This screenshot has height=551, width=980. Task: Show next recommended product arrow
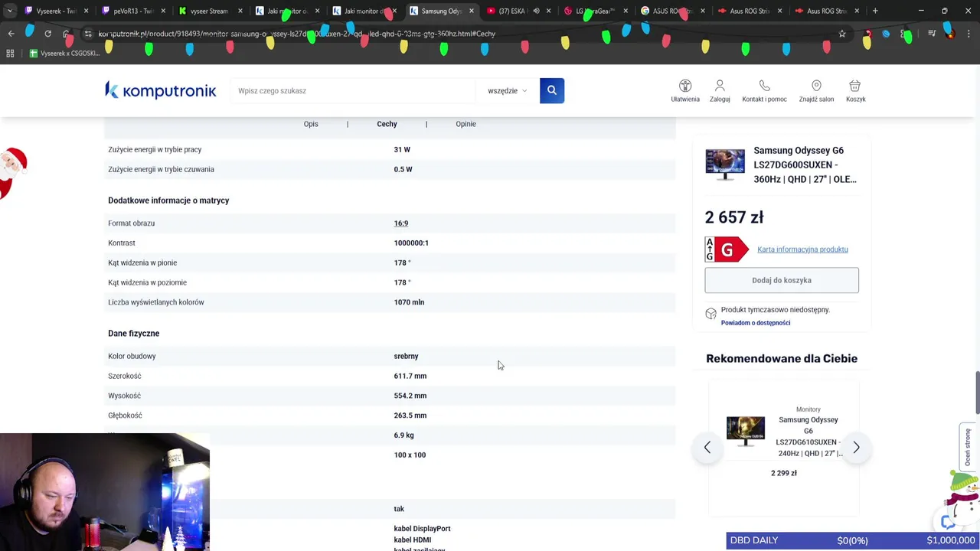pyautogui.click(x=856, y=447)
